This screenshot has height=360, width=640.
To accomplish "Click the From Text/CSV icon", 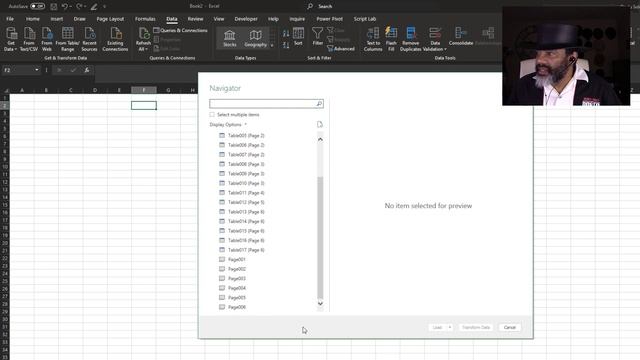I will pos(29,39).
